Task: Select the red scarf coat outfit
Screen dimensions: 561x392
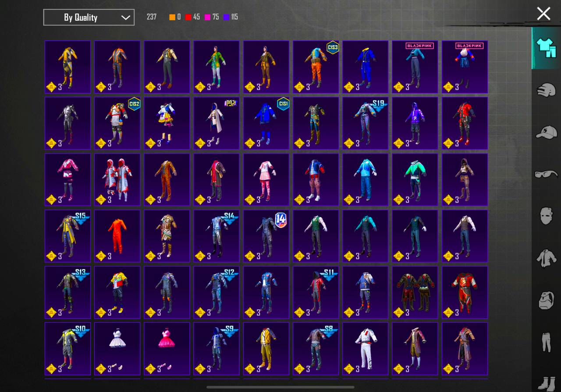Action: tap(217, 180)
